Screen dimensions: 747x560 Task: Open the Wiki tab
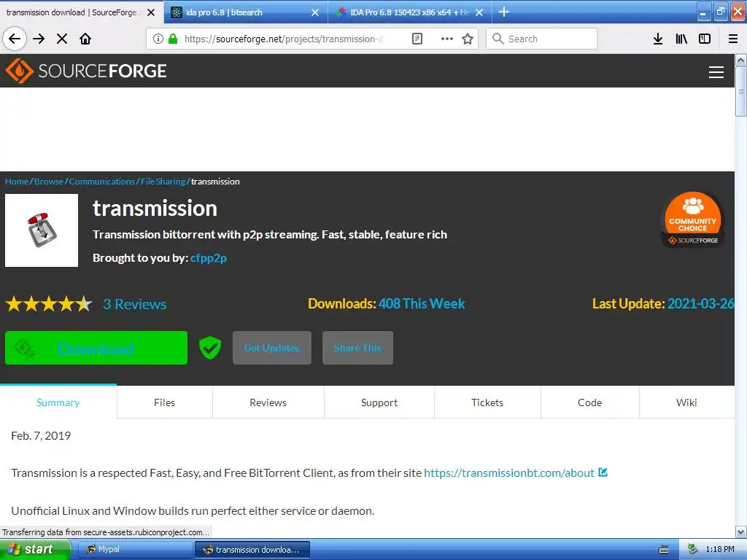(x=686, y=402)
